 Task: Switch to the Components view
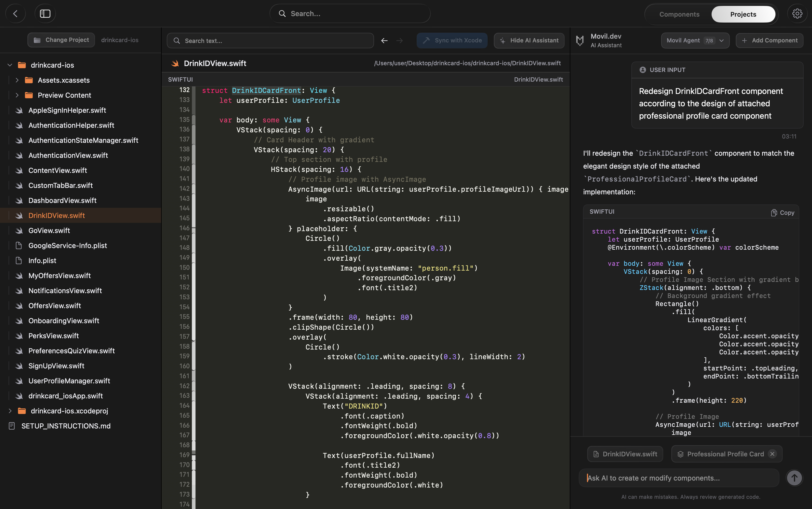click(679, 14)
